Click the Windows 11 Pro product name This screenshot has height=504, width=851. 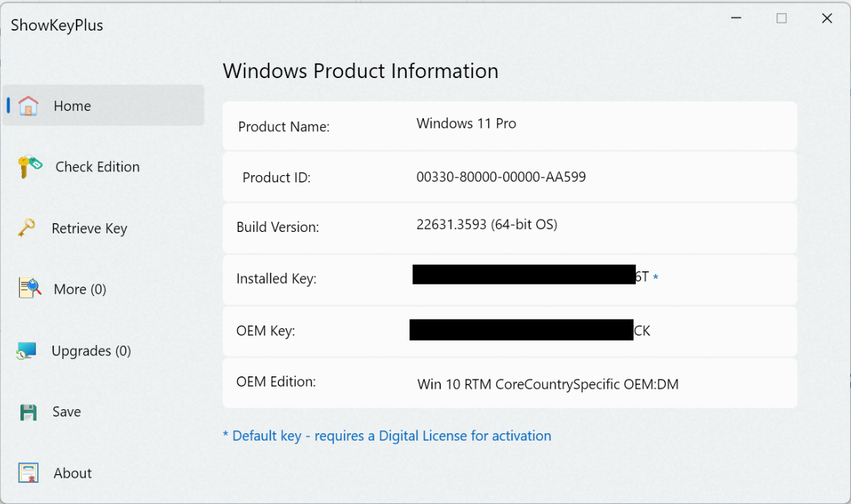[466, 124]
